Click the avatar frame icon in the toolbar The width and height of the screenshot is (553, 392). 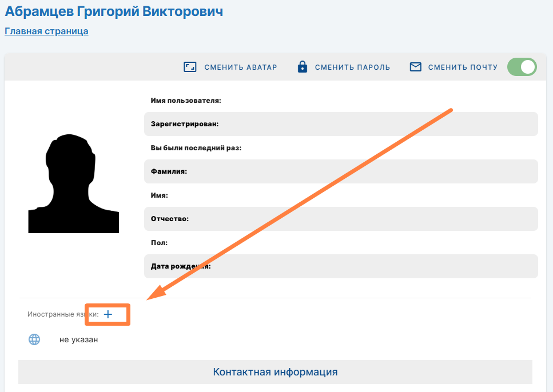tap(190, 67)
